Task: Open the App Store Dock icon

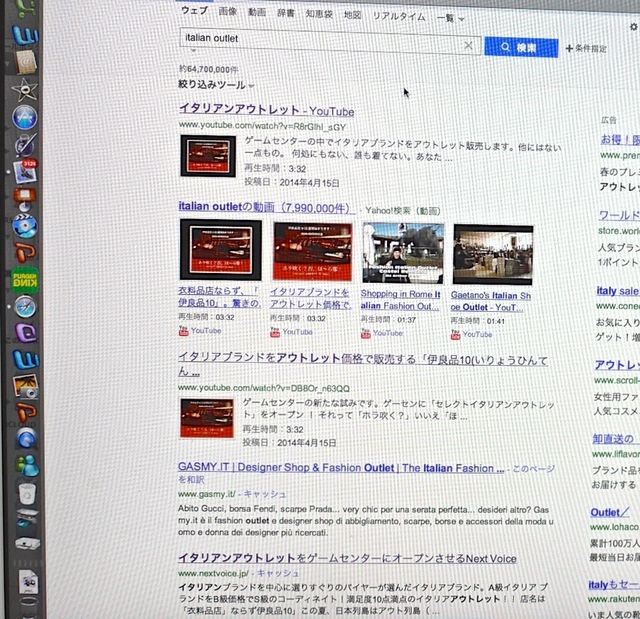Action: click(x=25, y=118)
